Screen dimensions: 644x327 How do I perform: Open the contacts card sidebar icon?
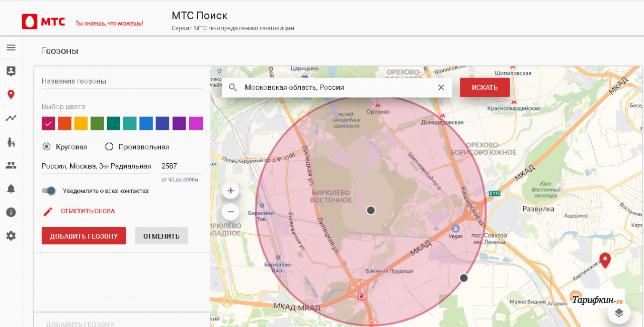[x=11, y=71]
